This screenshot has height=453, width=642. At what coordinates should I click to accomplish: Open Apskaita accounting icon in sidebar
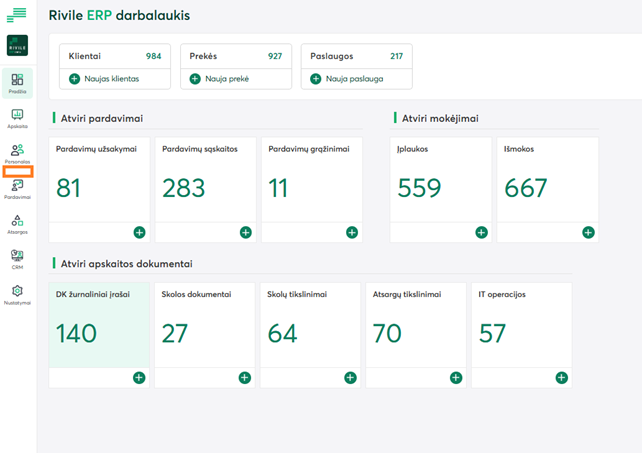point(17,118)
